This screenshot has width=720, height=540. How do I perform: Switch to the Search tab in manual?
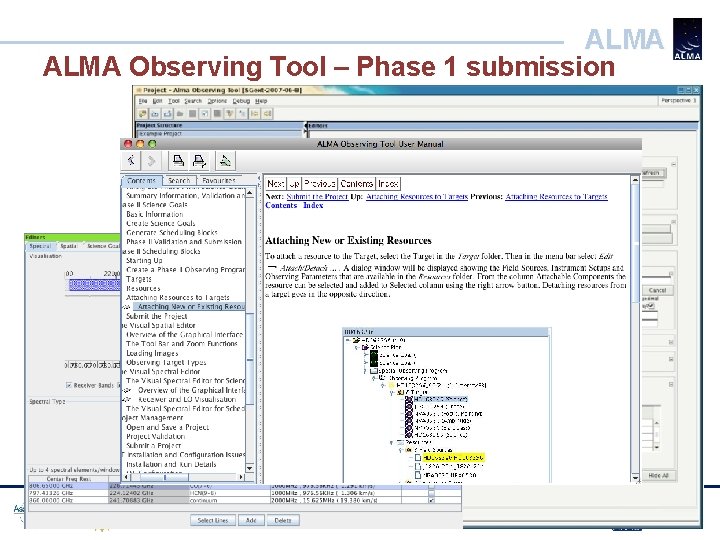179,180
